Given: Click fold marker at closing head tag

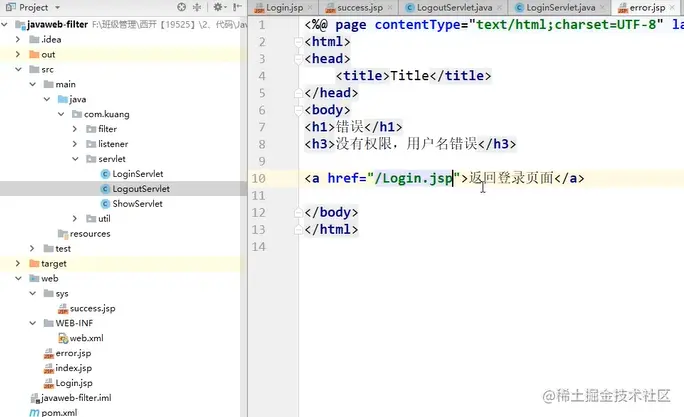Looking at the screenshot, I should [298, 93].
